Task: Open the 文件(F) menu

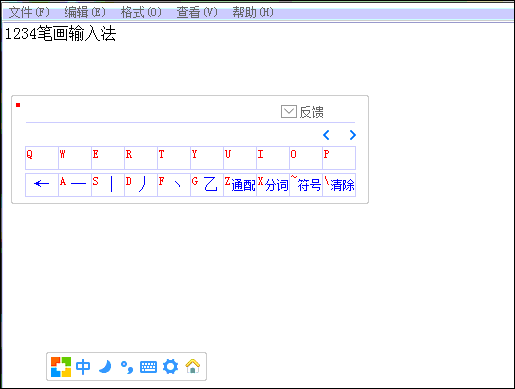Action: click(x=29, y=12)
